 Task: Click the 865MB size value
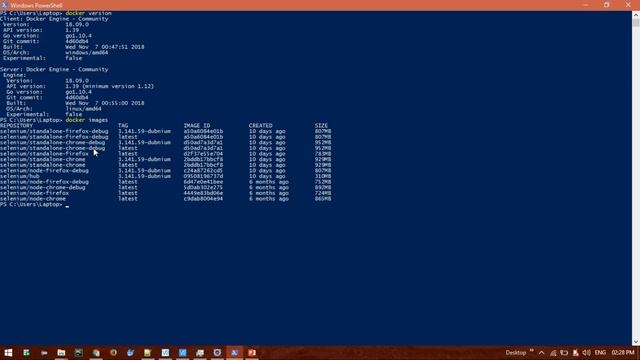pyautogui.click(x=323, y=199)
